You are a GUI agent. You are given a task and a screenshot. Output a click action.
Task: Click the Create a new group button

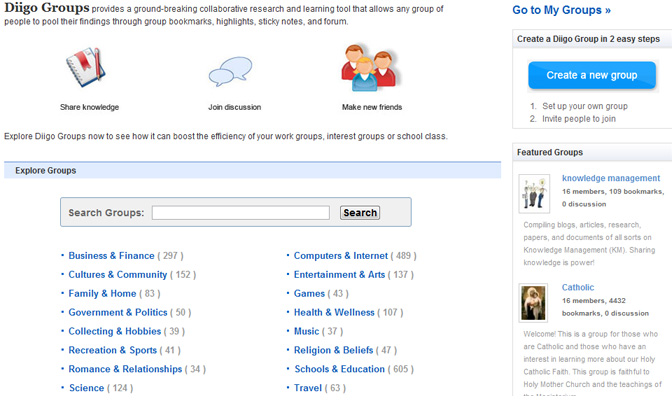click(x=592, y=75)
